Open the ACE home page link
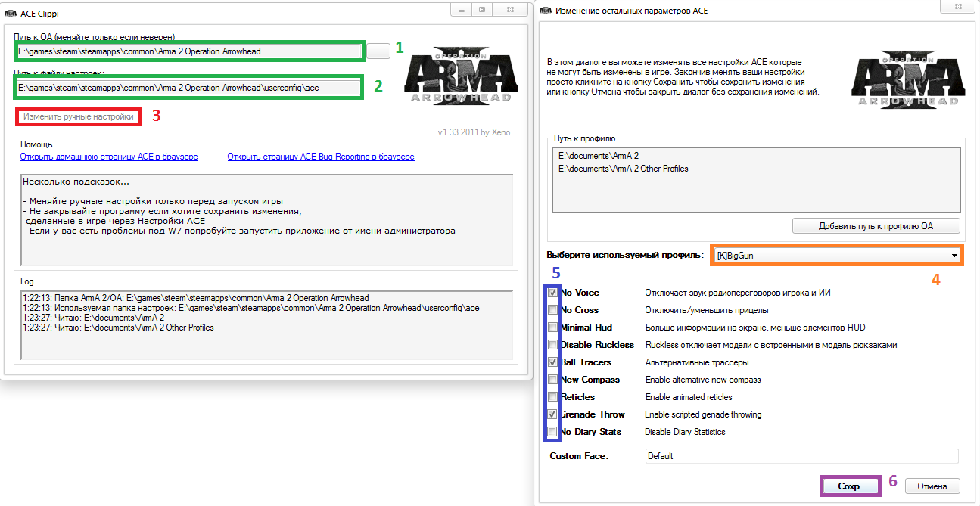Screen dimensions: 980x506 (109, 157)
